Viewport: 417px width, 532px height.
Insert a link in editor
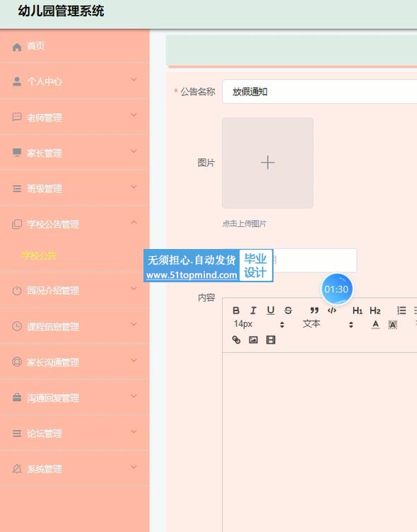pos(236,340)
